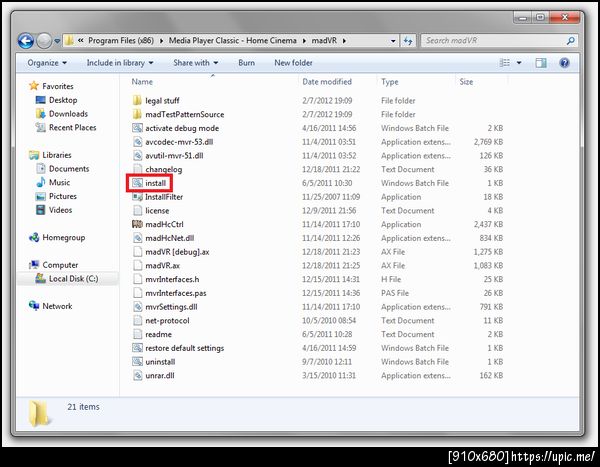Select the install batch file icon
This screenshot has height=467, width=600.
pyautogui.click(x=137, y=183)
